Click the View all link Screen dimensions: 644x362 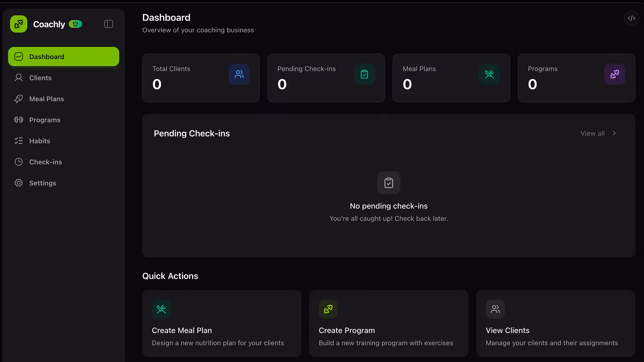[x=592, y=133]
